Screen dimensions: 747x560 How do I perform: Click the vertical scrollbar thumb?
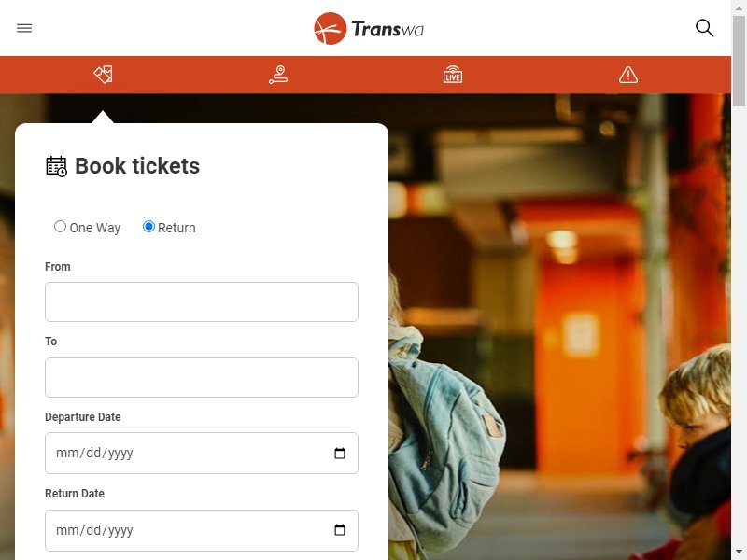pyautogui.click(x=739, y=61)
